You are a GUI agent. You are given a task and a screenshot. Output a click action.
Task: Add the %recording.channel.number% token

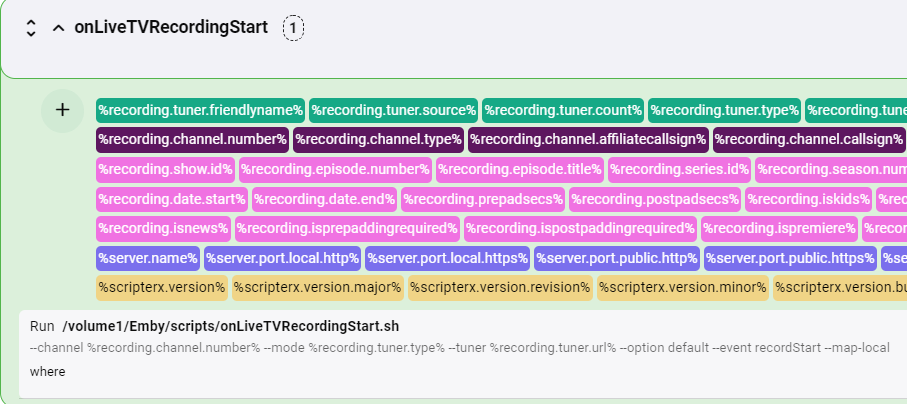point(192,139)
